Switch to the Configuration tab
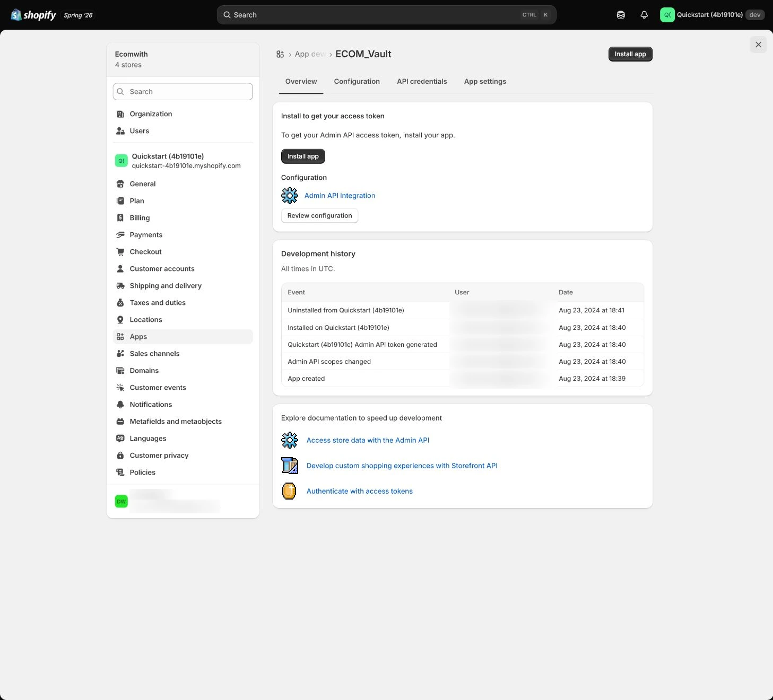773x700 pixels. click(357, 82)
